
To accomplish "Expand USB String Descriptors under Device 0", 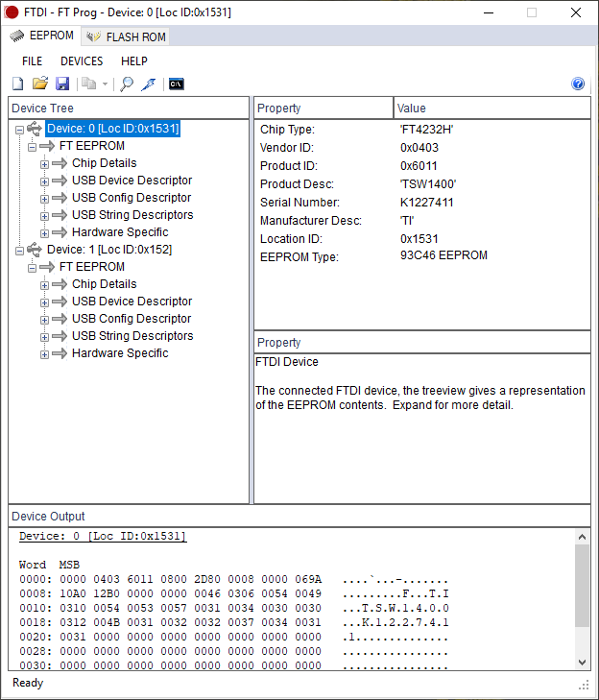I will pyautogui.click(x=44, y=216).
